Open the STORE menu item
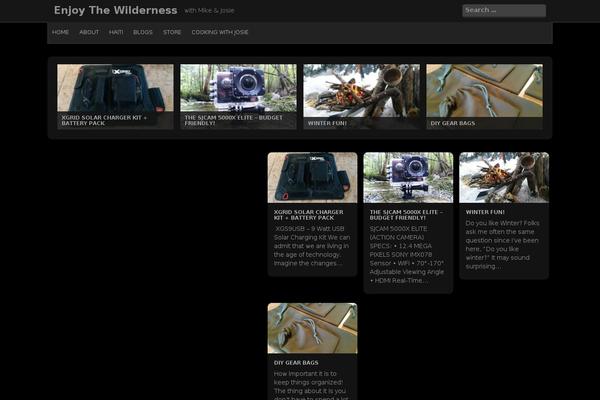 [x=172, y=32]
